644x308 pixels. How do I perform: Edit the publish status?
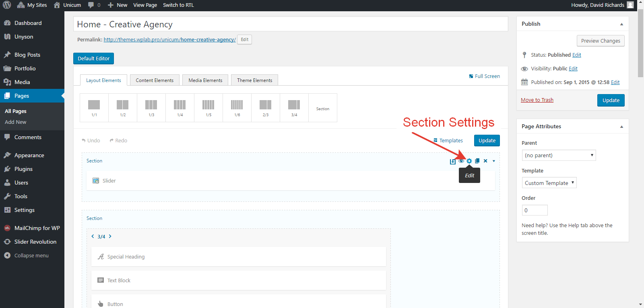click(x=577, y=55)
